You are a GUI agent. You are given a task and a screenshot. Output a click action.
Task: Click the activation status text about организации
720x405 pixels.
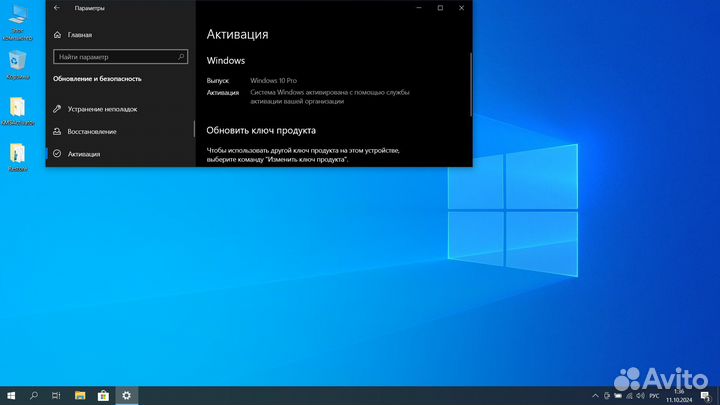pos(330,97)
